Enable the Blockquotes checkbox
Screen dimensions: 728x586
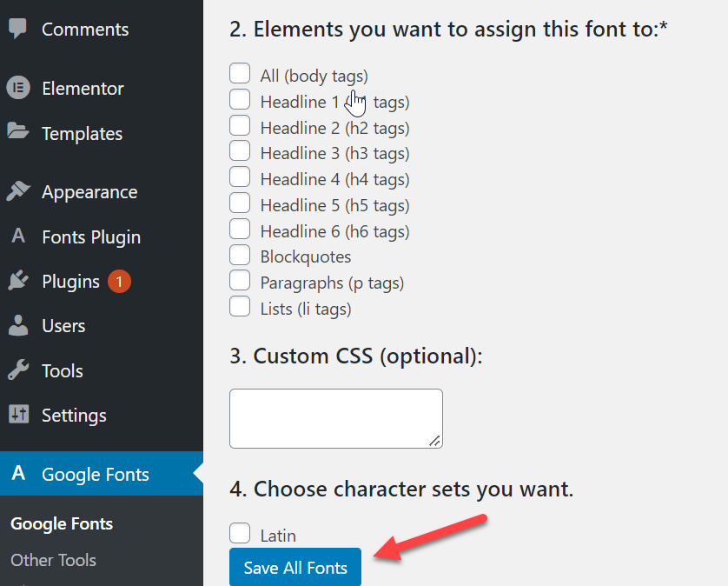pos(240,255)
